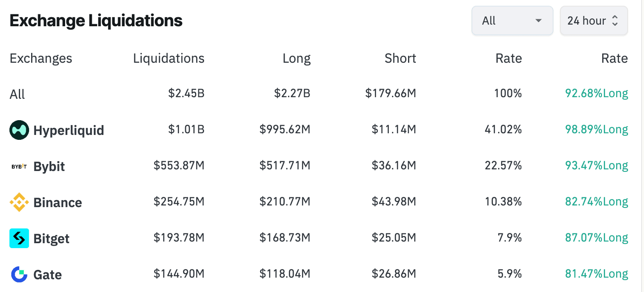The image size is (644, 292).
Task: Click the Gate exchange logo icon
Action: click(19, 274)
